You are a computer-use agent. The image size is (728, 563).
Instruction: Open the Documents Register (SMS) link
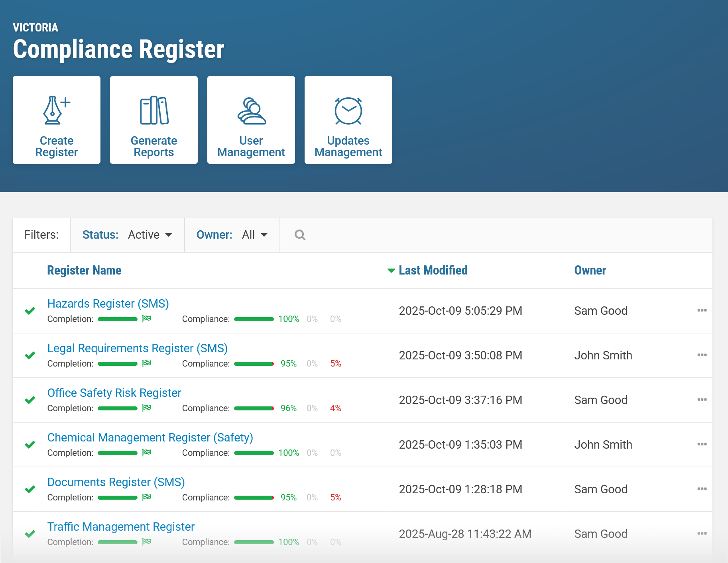point(116,482)
